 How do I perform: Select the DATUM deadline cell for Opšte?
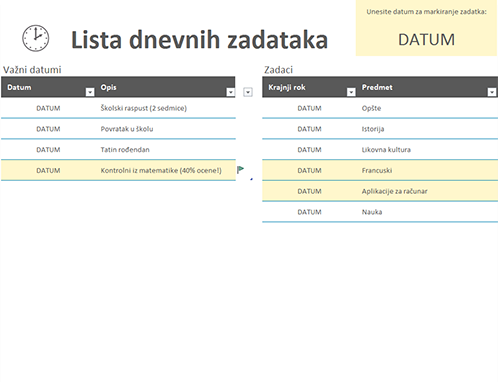[309, 108]
